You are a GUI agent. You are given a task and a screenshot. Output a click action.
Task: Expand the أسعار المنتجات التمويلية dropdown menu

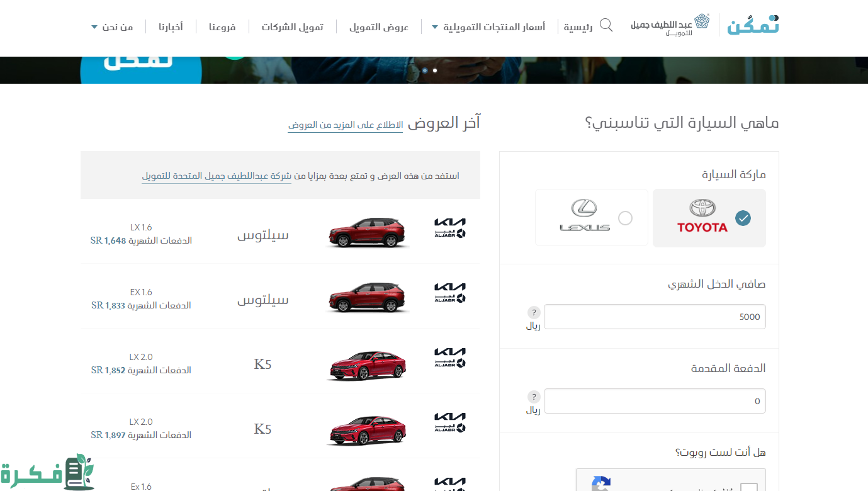[x=488, y=27]
